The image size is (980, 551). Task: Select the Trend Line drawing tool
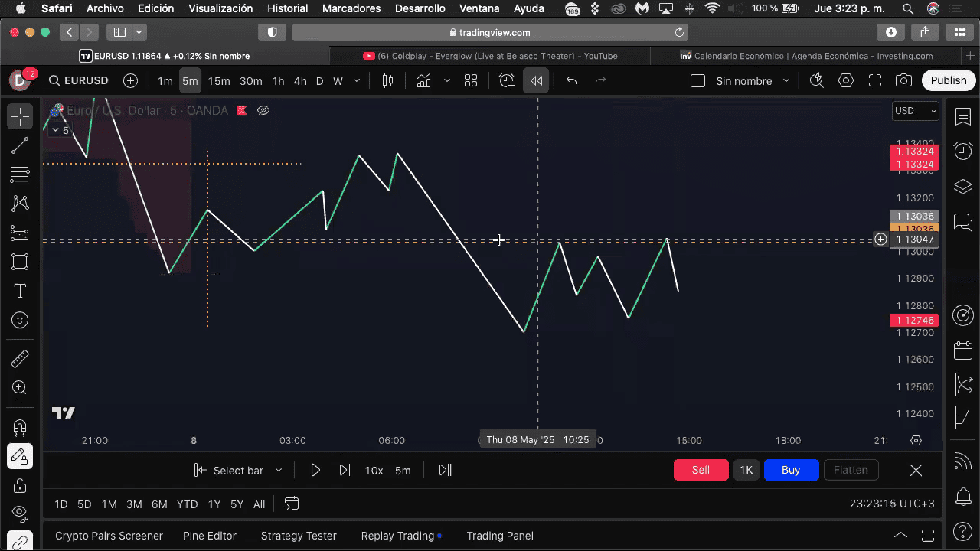(x=20, y=146)
